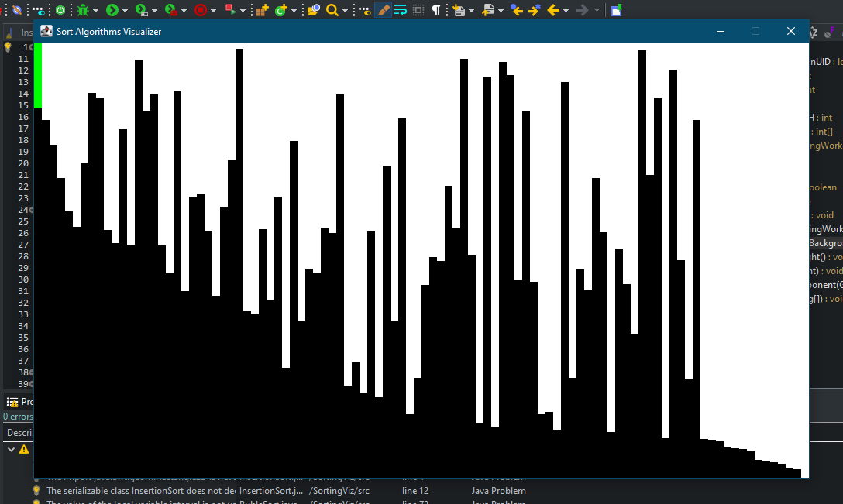
Task: Switch to the Problems tab
Action: click(x=25, y=401)
